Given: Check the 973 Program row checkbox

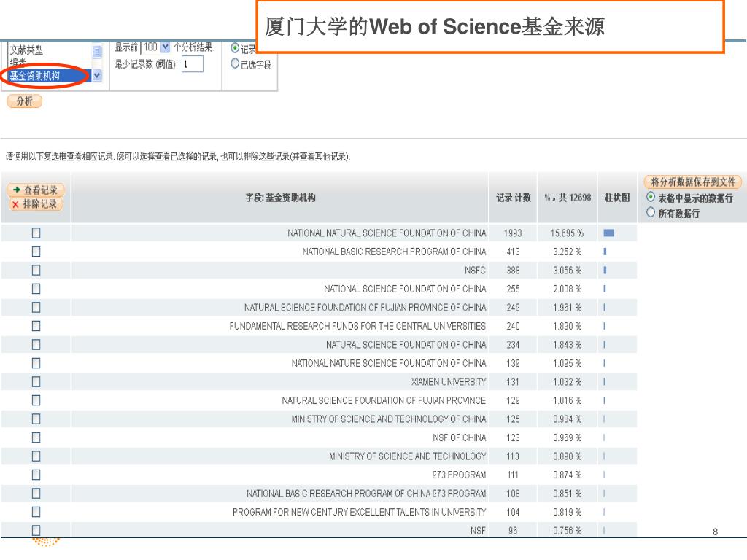Looking at the screenshot, I should (x=36, y=474).
